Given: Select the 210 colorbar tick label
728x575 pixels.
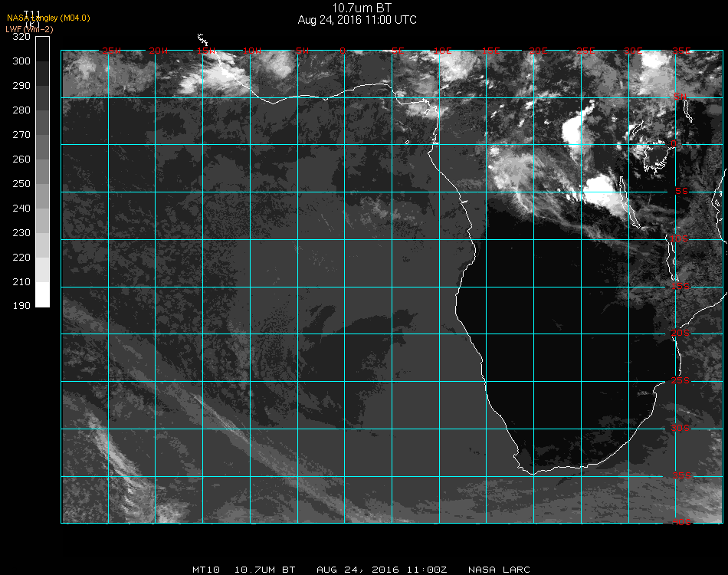Looking at the screenshot, I should (21, 282).
